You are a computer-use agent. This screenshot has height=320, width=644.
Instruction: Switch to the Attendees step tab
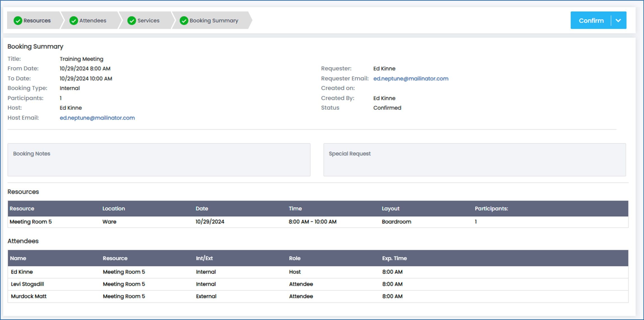coord(89,20)
